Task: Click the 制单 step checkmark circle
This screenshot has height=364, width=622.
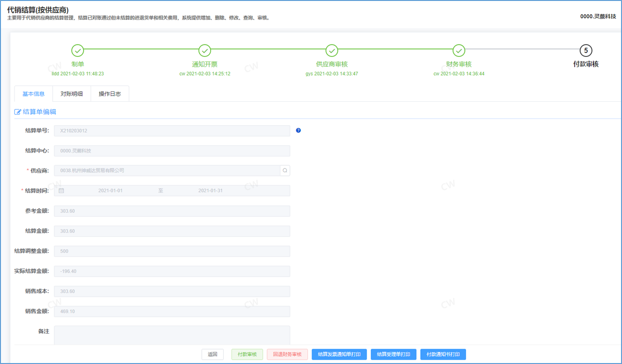Action: [x=78, y=50]
